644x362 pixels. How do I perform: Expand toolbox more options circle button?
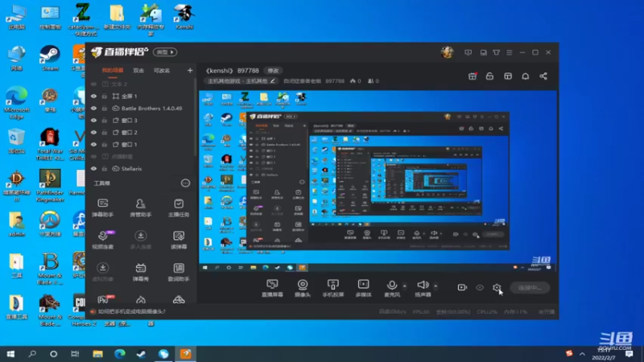pos(186,183)
